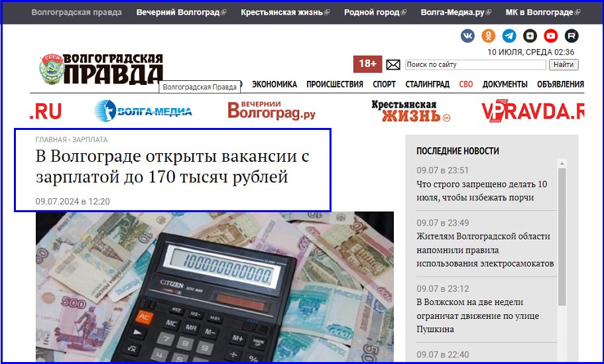Open the ДОКУМЕНТЫ menu section
The height and width of the screenshot is (364, 604).
coord(505,84)
